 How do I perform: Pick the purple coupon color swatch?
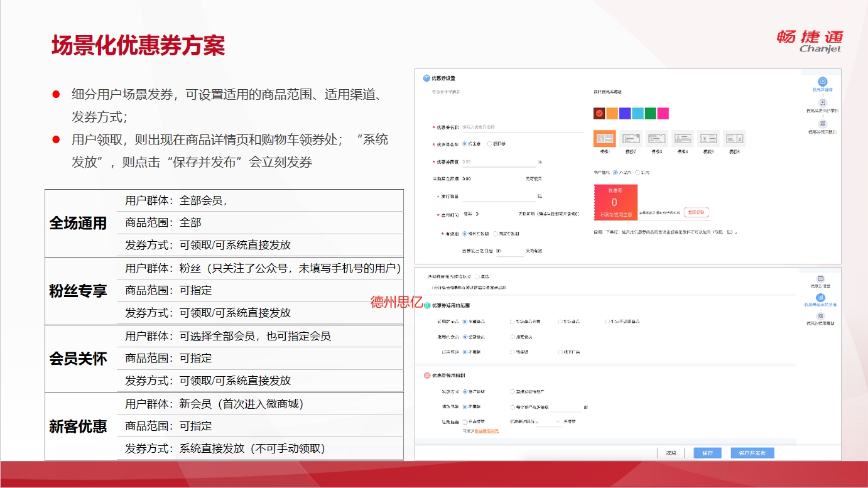624,114
